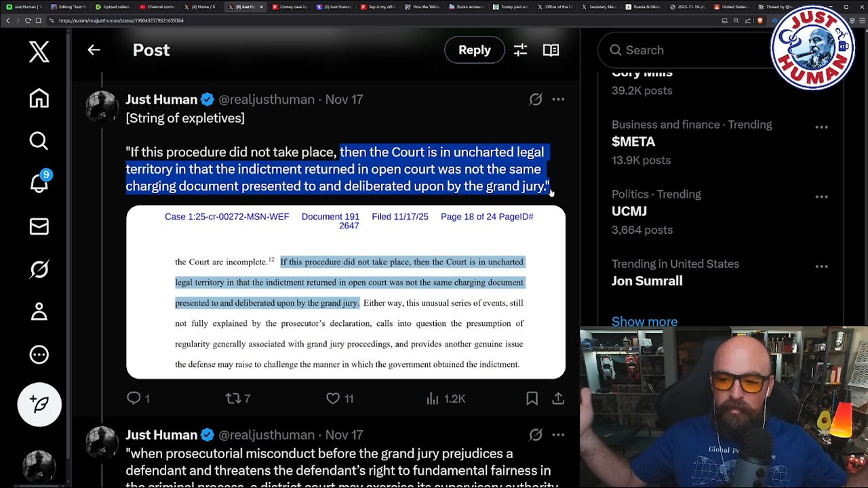Like the post with 11 likes
Screen dimensions: 868x488
tap(340, 399)
